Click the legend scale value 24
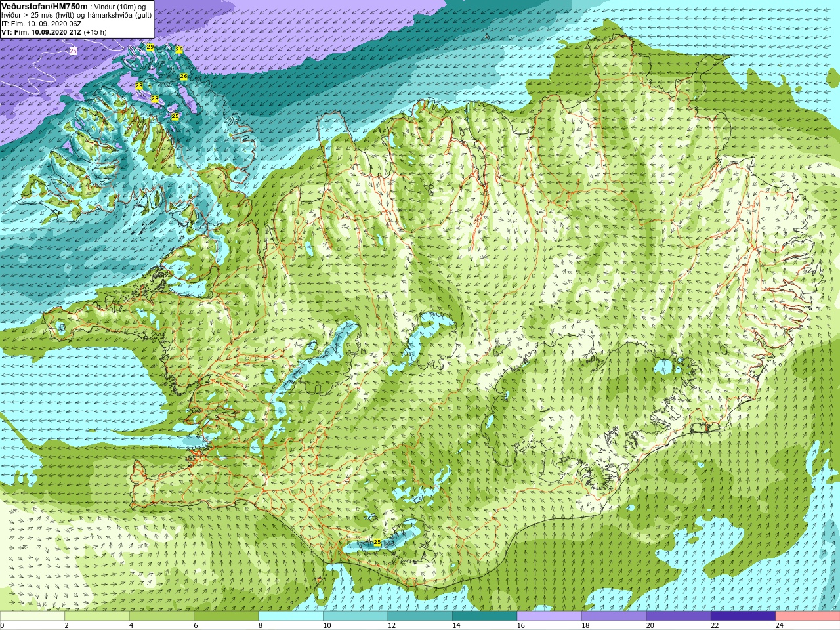840x630 pixels. [x=780, y=625]
